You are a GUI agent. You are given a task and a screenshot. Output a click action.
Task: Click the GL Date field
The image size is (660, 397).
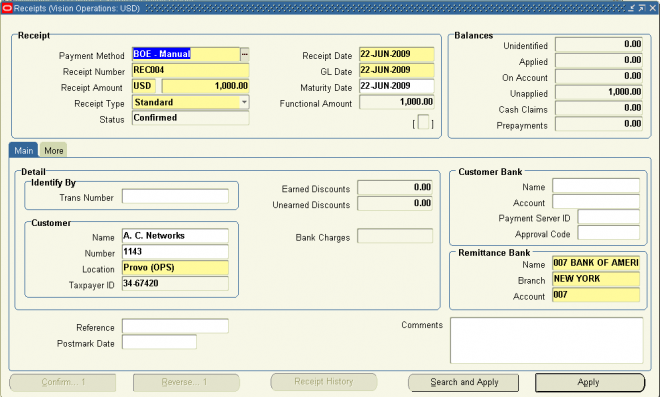coord(397,70)
